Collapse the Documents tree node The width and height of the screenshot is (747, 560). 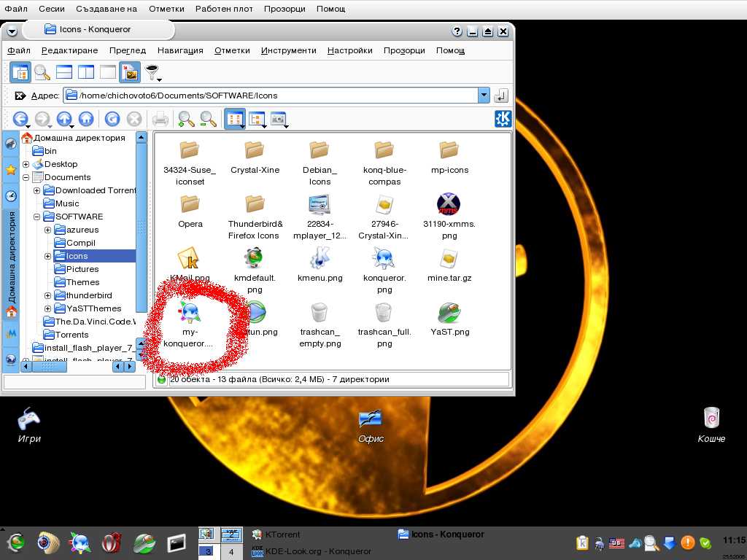point(26,178)
